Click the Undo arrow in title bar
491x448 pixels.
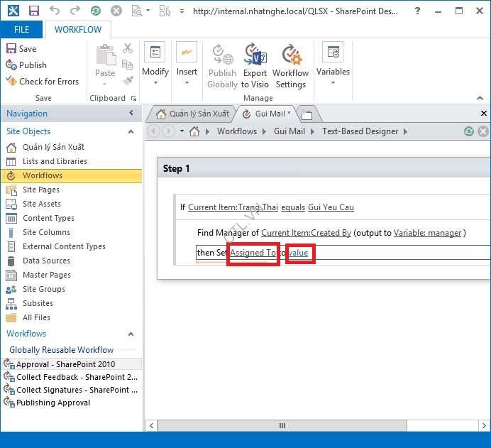pyautogui.click(x=55, y=11)
